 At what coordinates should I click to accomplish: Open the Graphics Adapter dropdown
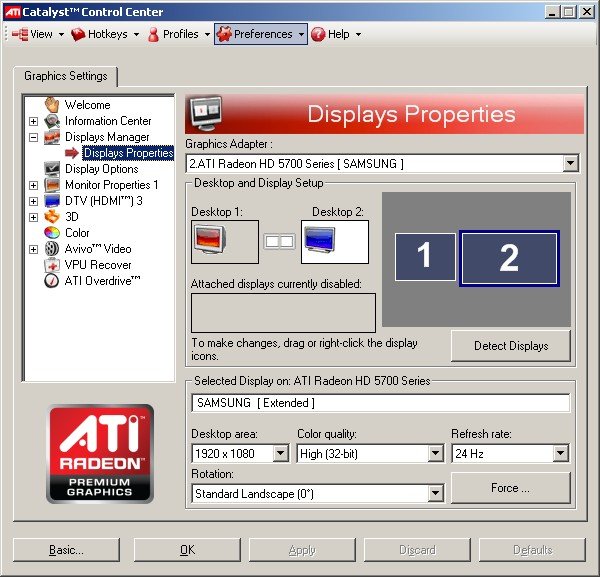pyautogui.click(x=570, y=163)
